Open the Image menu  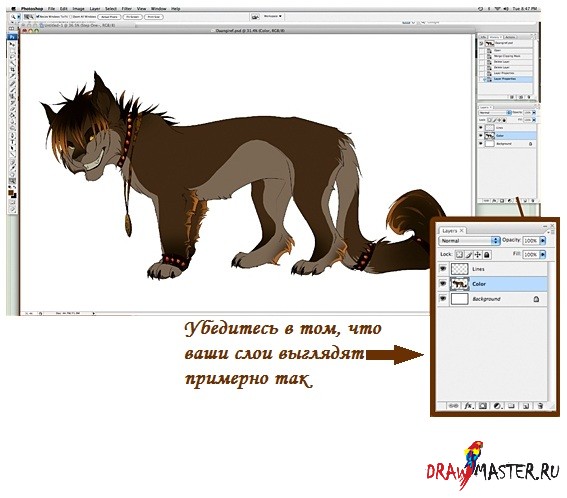click(x=78, y=9)
